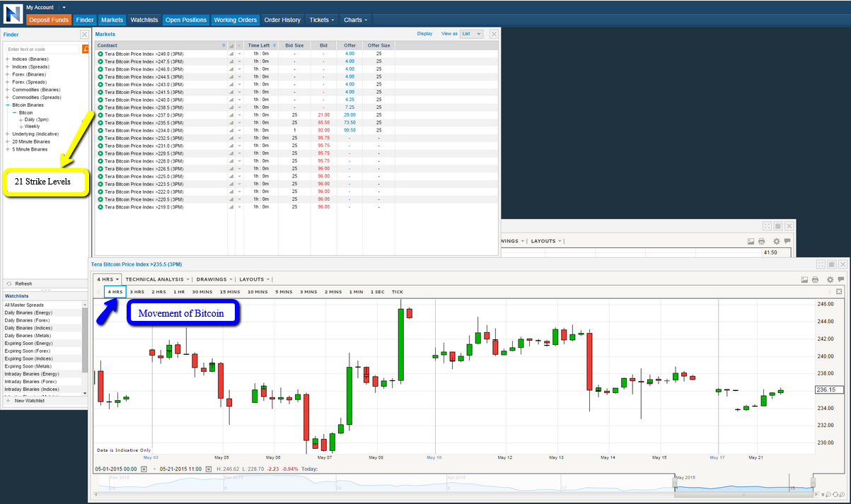
Task: Select the 15 MINS chart interval
Action: coord(229,292)
